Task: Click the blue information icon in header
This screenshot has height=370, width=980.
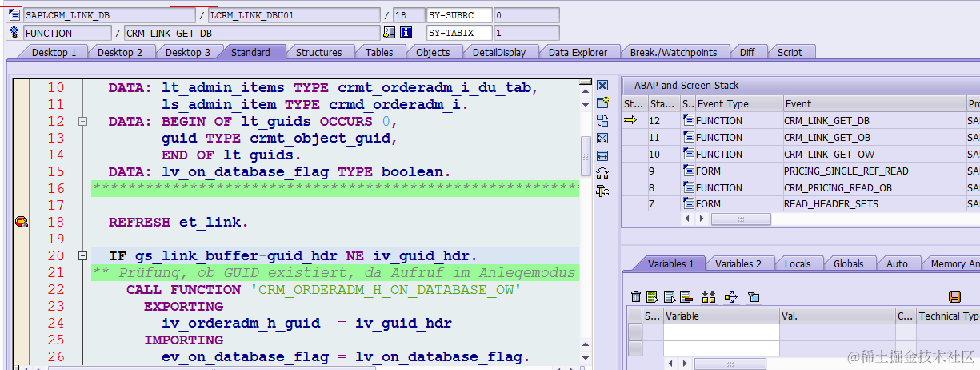Action: [x=406, y=33]
